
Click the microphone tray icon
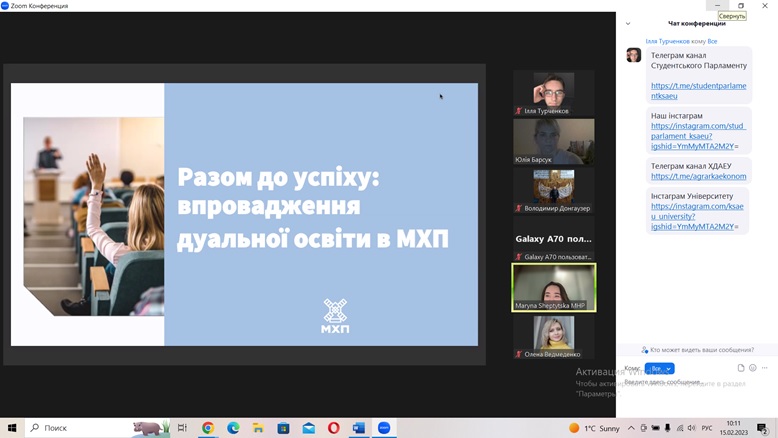pyautogui.click(x=668, y=428)
